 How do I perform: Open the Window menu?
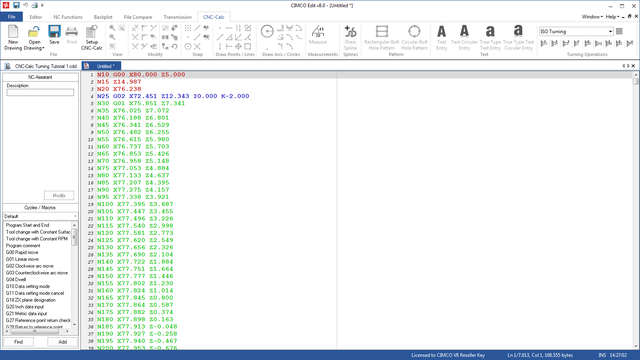(x=592, y=17)
